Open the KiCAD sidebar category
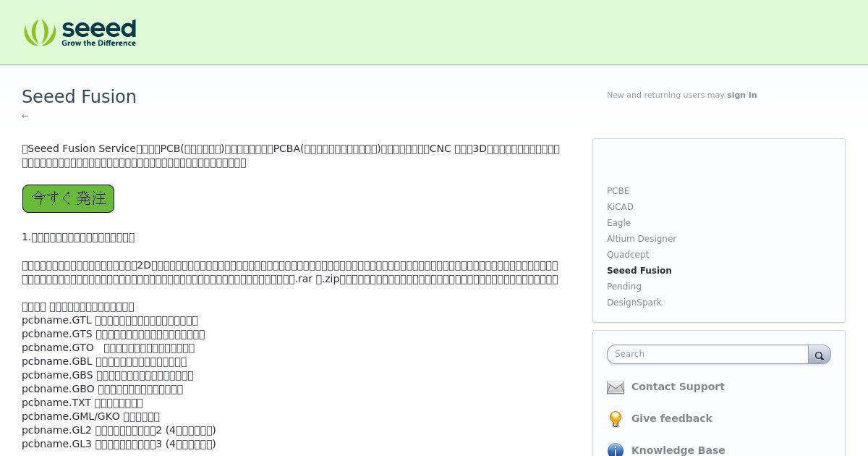This screenshot has width=868, height=456. click(620, 207)
